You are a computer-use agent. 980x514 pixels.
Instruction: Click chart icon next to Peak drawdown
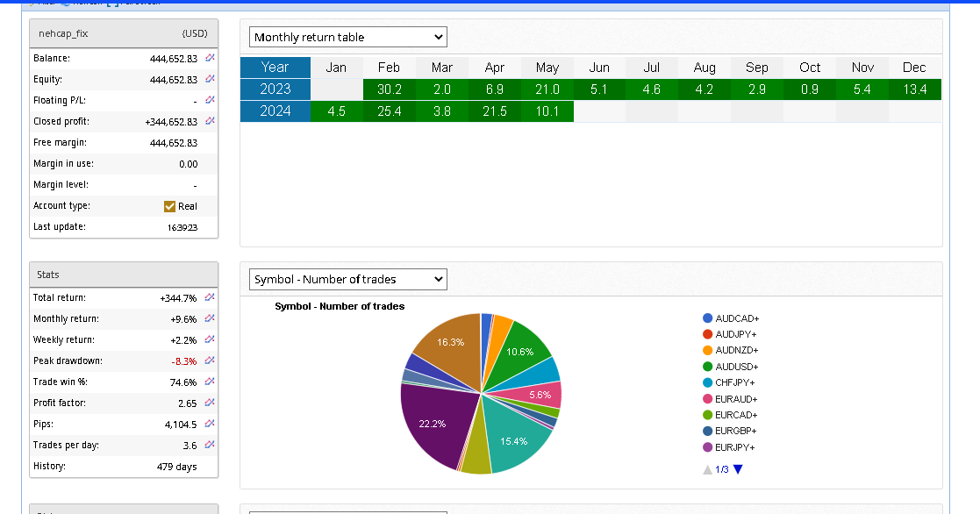point(210,361)
